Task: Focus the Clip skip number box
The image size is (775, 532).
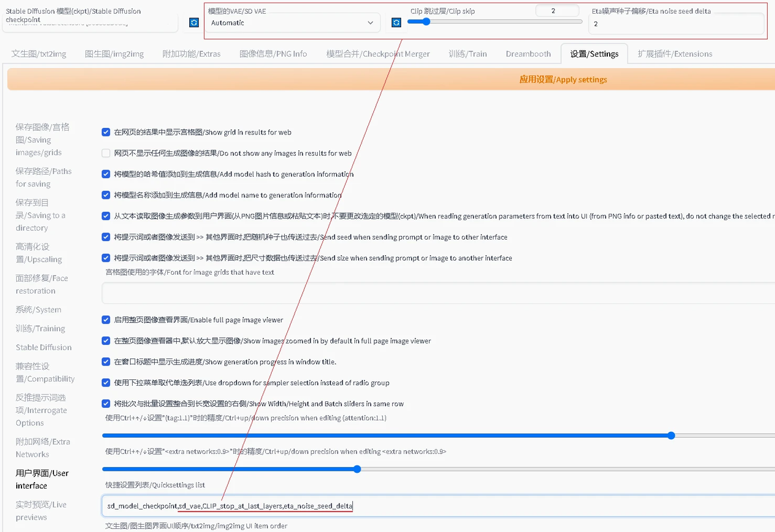Action: tap(557, 10)
